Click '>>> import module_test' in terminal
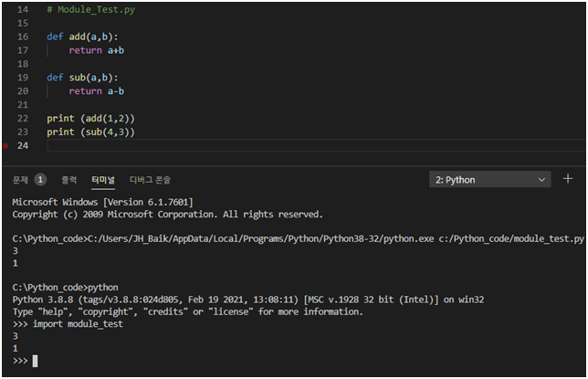The height and width of the screenshot is (379, 588). 68,324
